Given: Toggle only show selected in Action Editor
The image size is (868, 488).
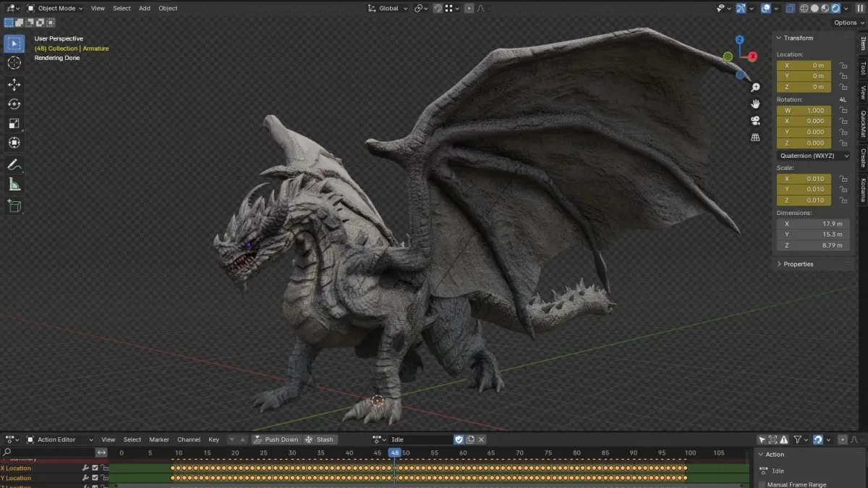Looking at the screenshot, I should pos(762,439).
